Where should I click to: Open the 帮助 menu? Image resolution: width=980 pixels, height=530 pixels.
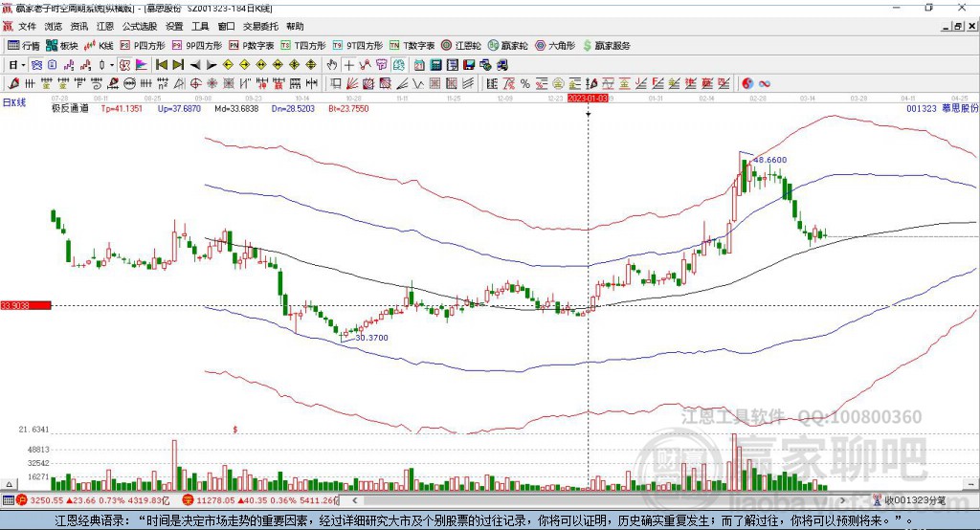pyautogui.click(x=295, y=26)
